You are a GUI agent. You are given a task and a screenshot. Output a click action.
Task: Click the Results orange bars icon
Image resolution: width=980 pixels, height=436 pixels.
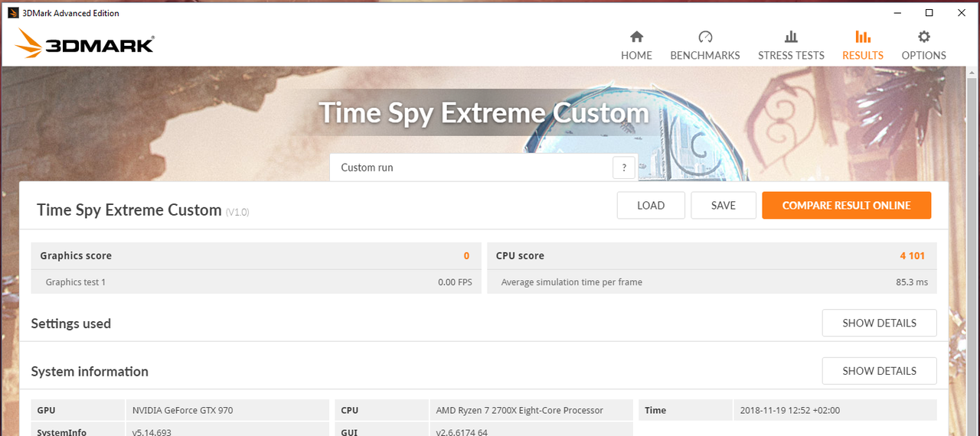click(x=863, y=37)
